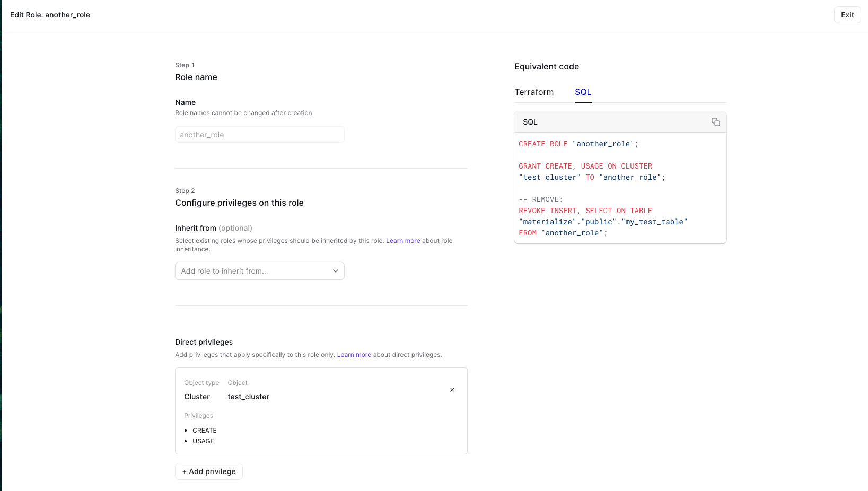Open Learn more link about direct privileges
Image resolution: width=868 pixels, height=491 pixels.
[x=354, y=355]
